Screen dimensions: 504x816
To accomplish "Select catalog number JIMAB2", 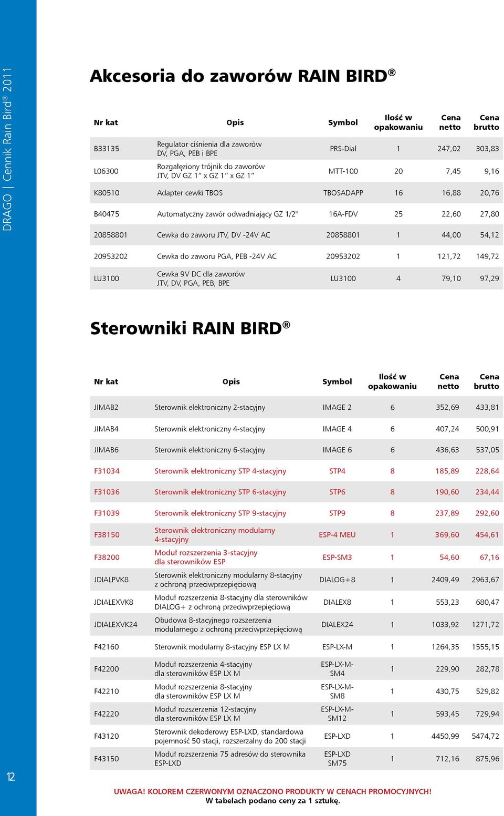I will point(106,407).
